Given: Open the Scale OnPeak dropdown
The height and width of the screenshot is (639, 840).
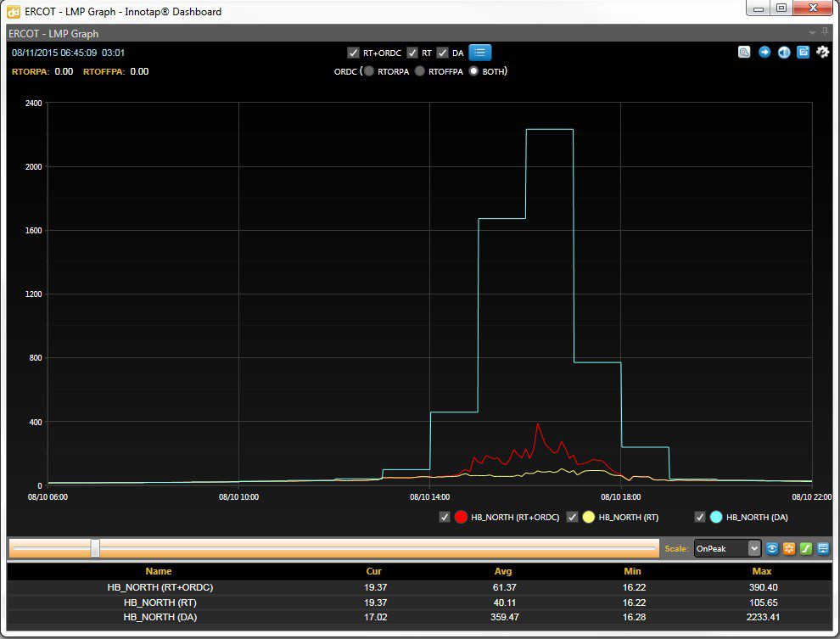Looking at the screenshot, I should [x=727, y=548].
